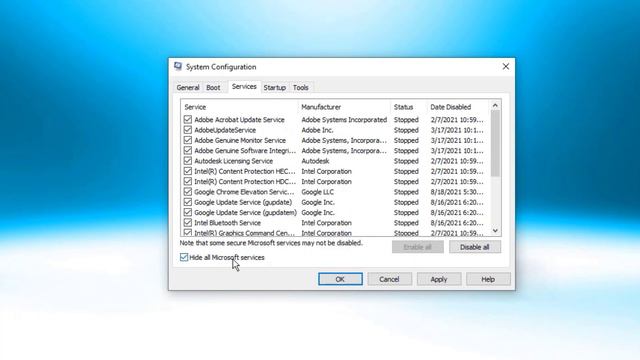Switch to the General tab
Screen dimensions: 640x360
(188, 87)
